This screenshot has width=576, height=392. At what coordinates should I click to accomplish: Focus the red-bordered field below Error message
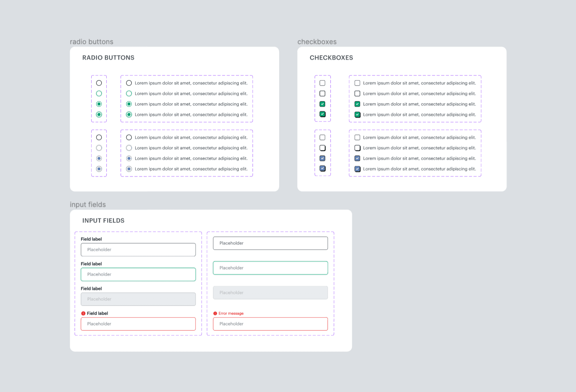coord(270,324)
